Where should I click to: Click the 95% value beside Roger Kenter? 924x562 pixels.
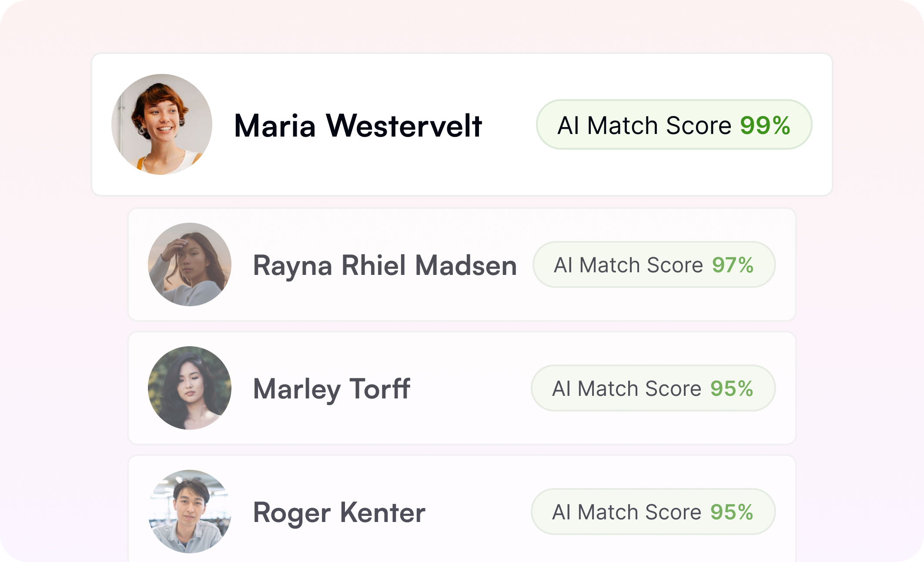click(x=732, y=512)
